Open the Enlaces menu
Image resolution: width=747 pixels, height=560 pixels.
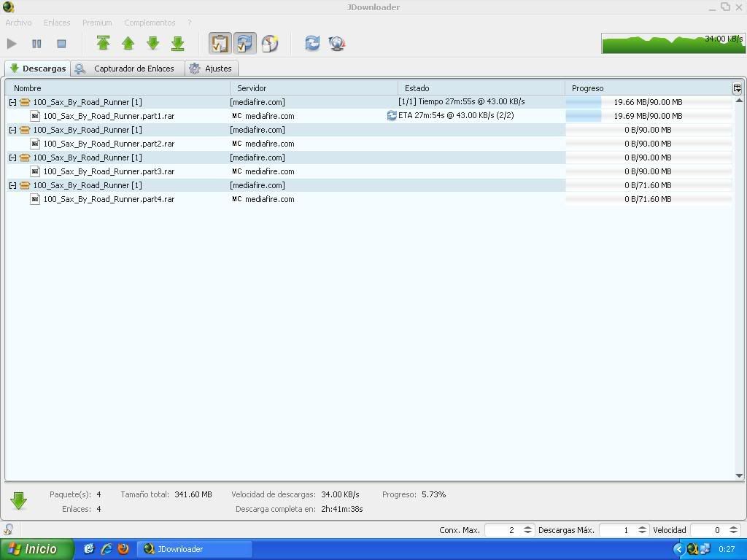pos(57,23)
